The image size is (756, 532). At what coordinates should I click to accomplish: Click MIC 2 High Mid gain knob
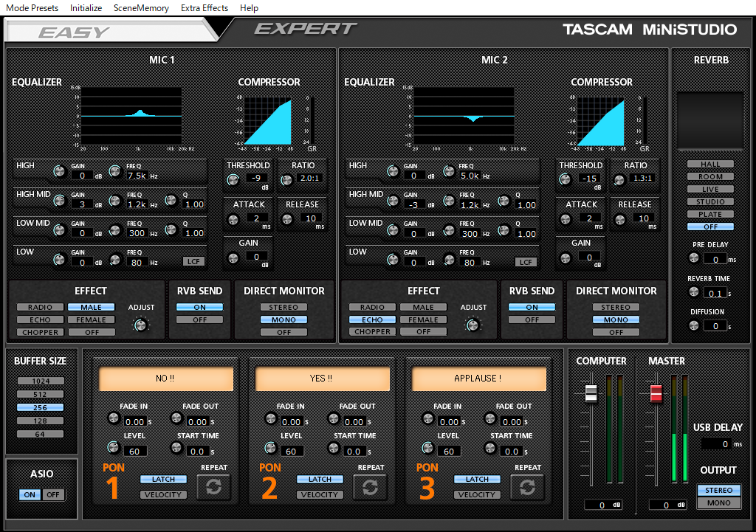coord(393,201)
